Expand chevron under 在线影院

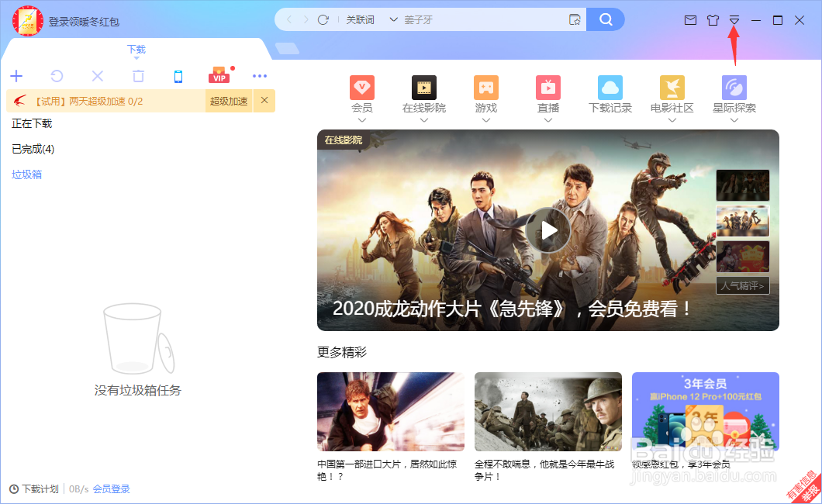pos(424,120)
